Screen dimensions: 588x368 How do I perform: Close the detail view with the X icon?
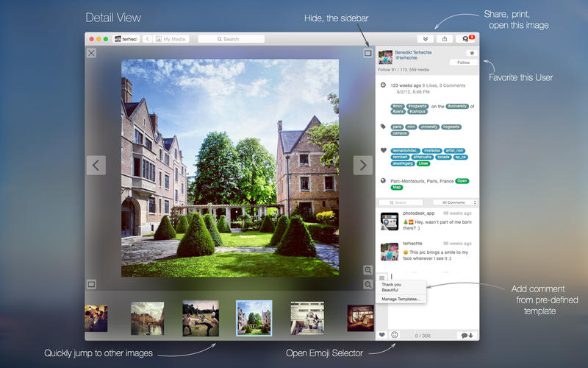click(91, 53)
